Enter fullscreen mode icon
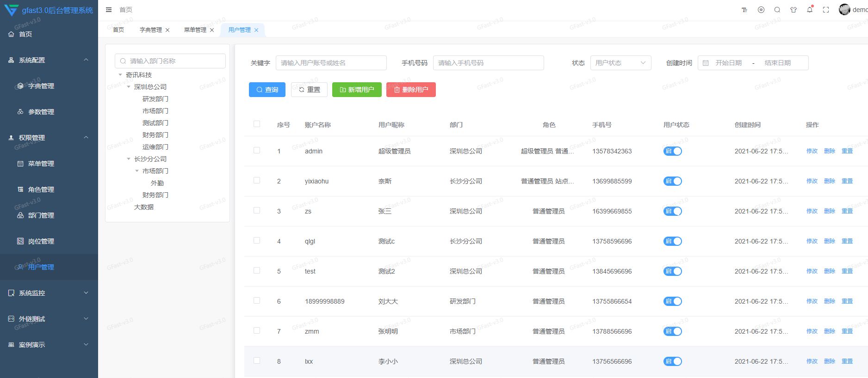This screenshot has width=868, height=378. pos(826,10)
